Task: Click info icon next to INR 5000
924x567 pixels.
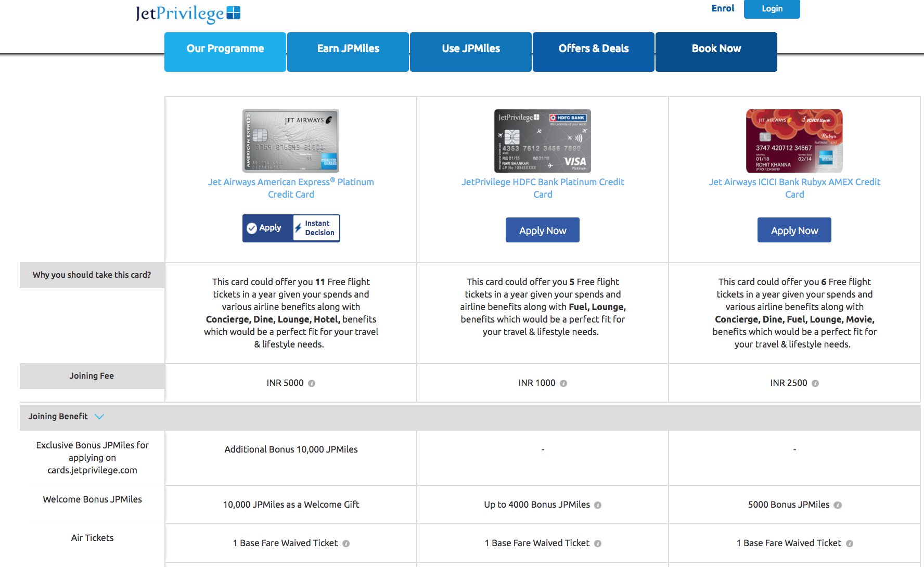Action: 312,383
